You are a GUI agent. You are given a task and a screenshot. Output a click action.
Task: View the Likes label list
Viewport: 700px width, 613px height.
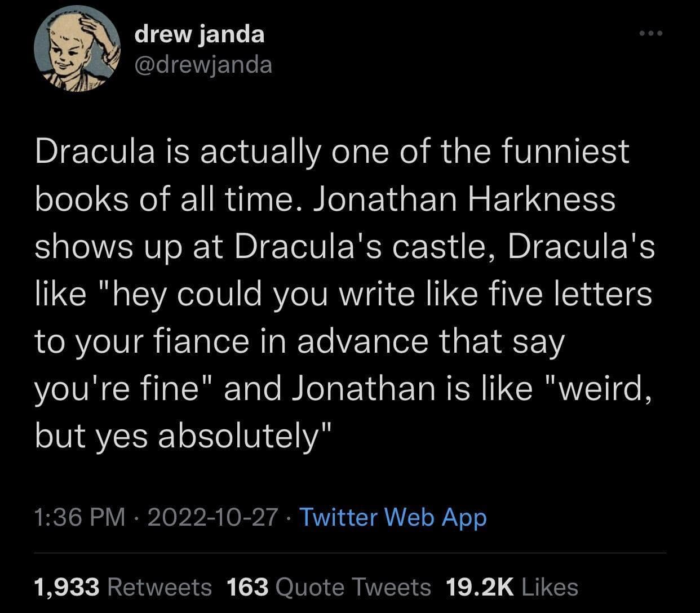coord(551,587)
